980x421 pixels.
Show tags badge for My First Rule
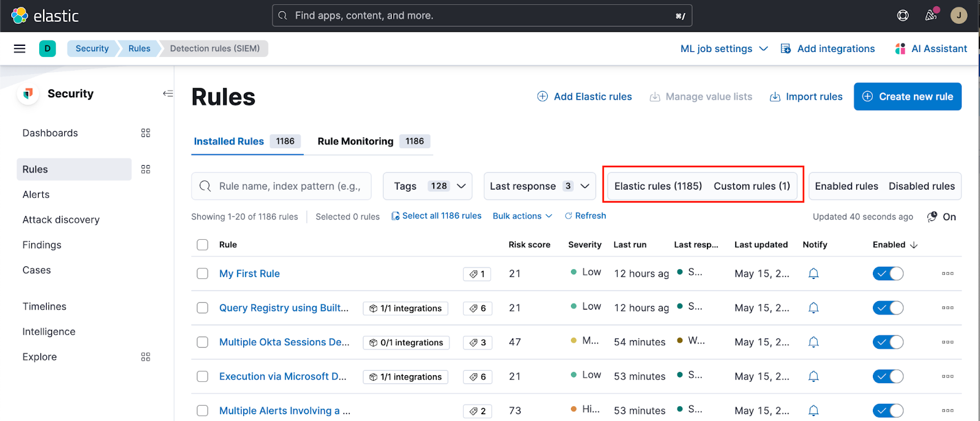[x=477, y=274]
